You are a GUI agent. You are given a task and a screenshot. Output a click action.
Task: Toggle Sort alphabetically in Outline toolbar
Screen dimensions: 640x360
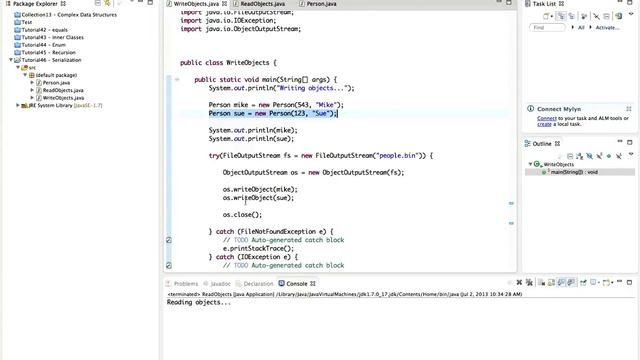click(580, 156)
